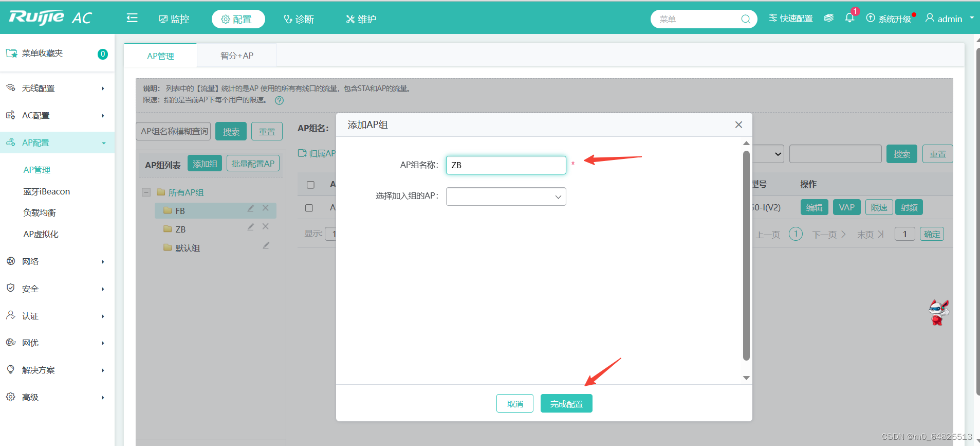Switch to AP管理 tab

tap(160, 56)
